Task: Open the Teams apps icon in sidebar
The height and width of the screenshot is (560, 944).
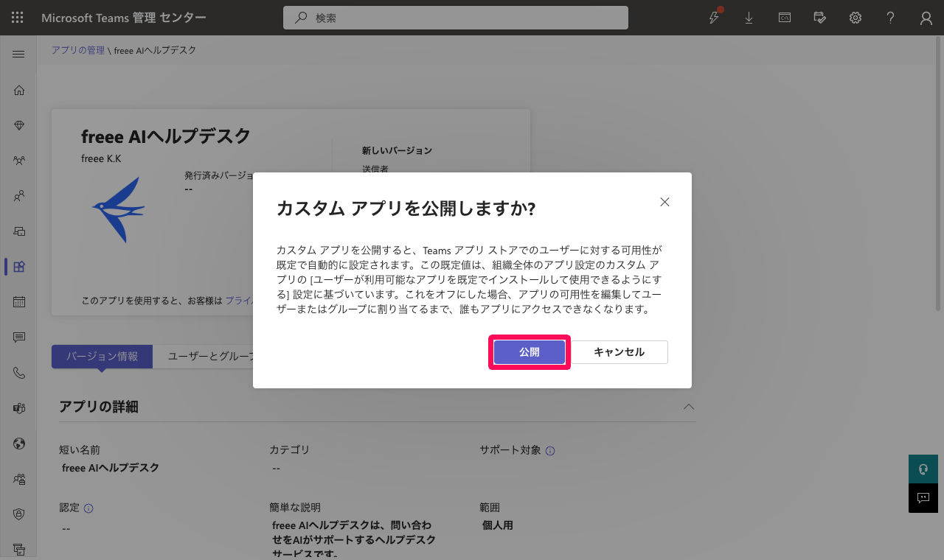Action: pos(19,267)
